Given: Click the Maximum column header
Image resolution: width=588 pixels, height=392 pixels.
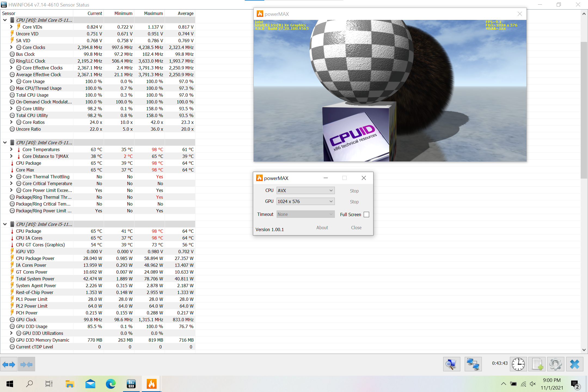Looking at the screenshot, I should [153, 13].
